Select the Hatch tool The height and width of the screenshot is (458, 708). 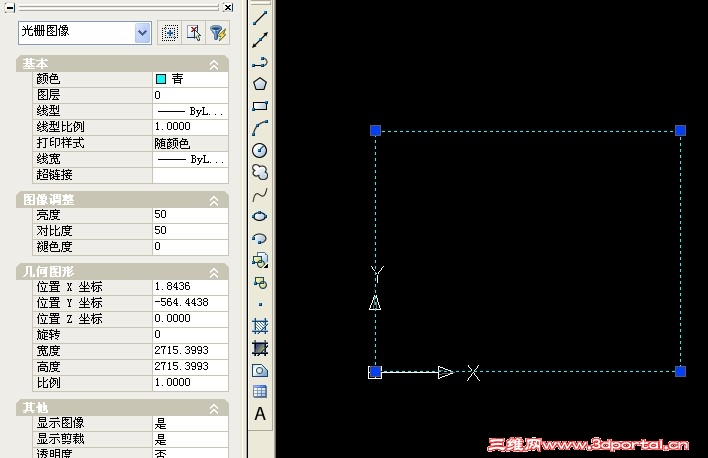pos(260,326)
